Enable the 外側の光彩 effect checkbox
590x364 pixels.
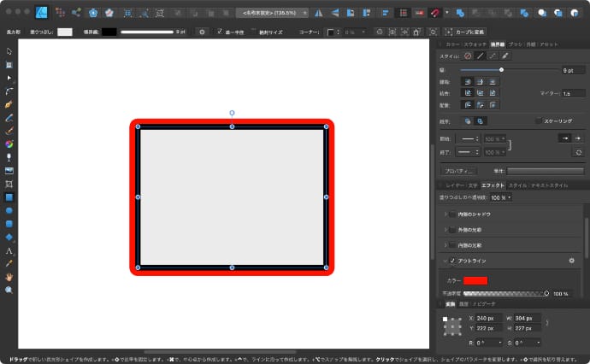[453, 227]
